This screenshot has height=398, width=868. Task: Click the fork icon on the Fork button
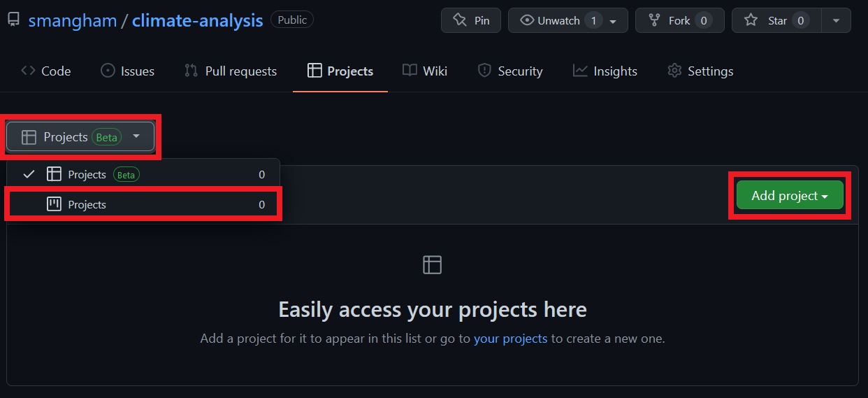point(654,20)
